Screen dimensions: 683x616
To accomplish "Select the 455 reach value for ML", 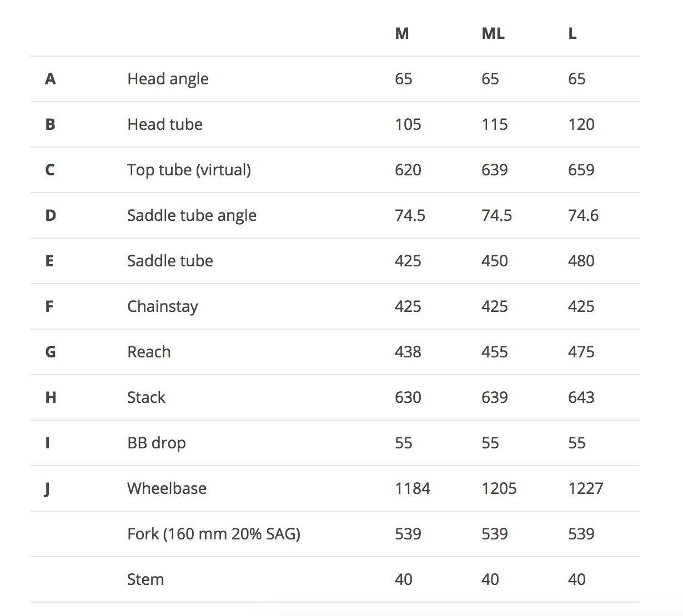I will tap(494, 352).
